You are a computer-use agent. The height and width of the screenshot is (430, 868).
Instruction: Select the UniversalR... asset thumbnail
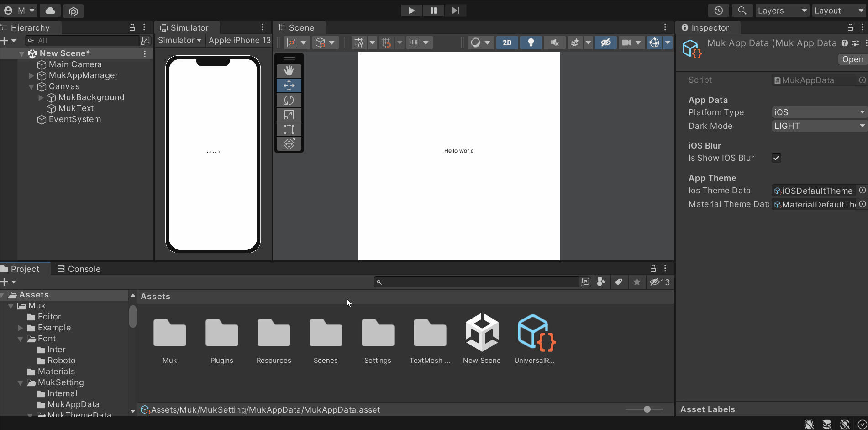[x=534, y=339]
